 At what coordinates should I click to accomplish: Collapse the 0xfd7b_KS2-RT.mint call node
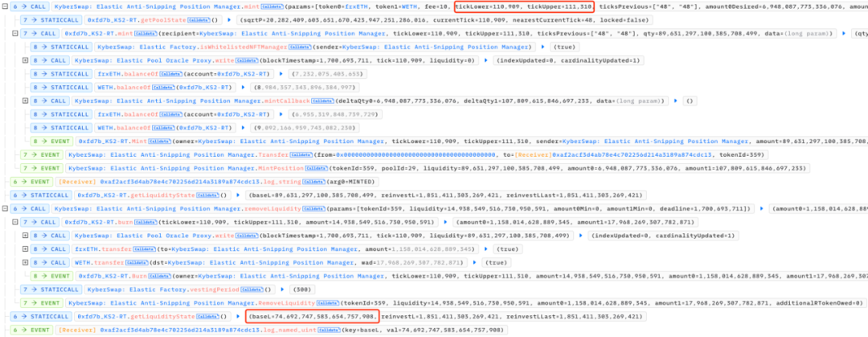(x=15, y=34)
